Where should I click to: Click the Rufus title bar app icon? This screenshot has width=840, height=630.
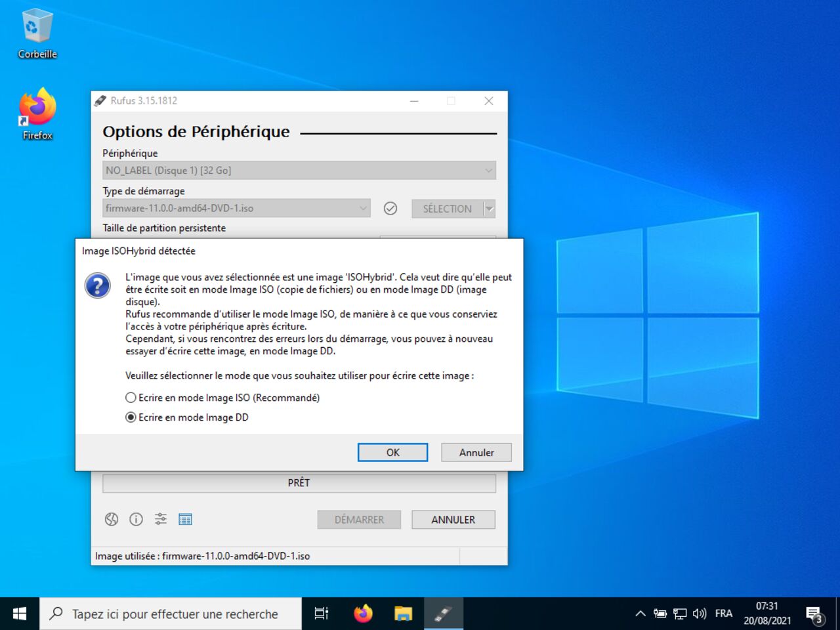[100, 100]
